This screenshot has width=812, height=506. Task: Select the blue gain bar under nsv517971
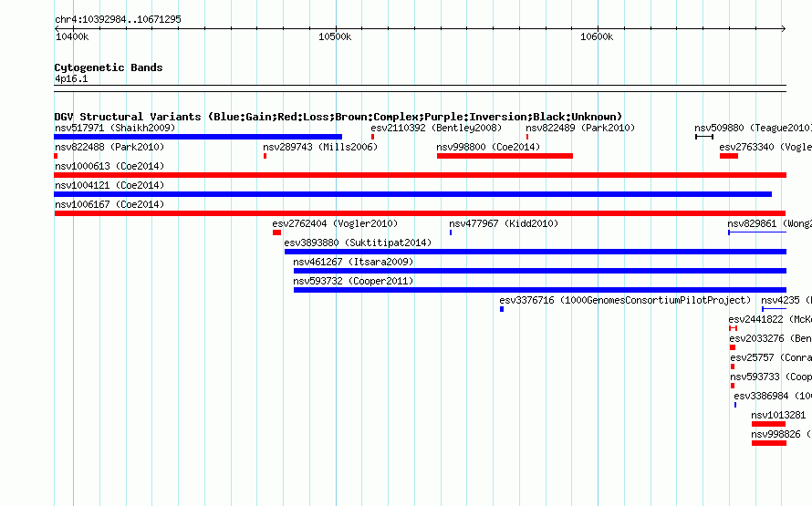click(198, 137)
